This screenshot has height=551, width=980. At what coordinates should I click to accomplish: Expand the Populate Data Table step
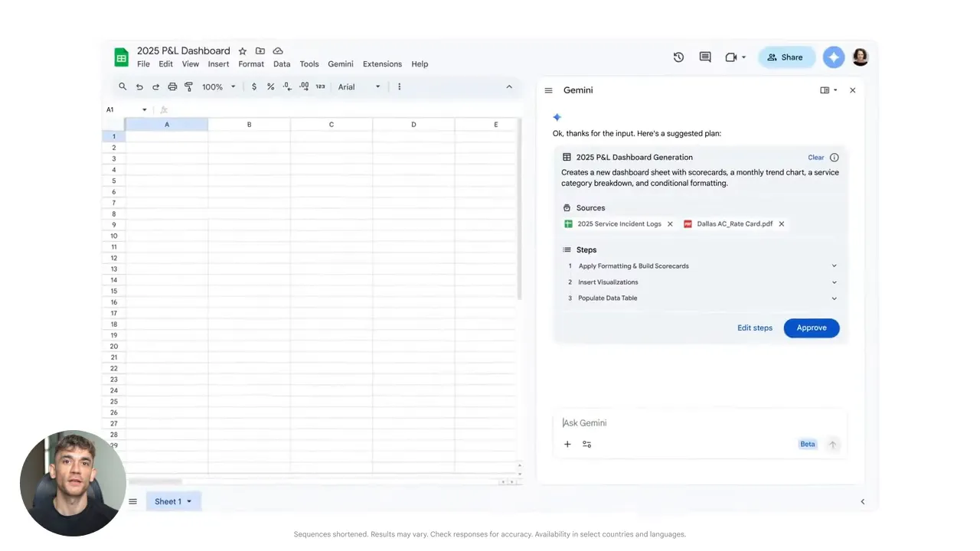tap(834, 298)
